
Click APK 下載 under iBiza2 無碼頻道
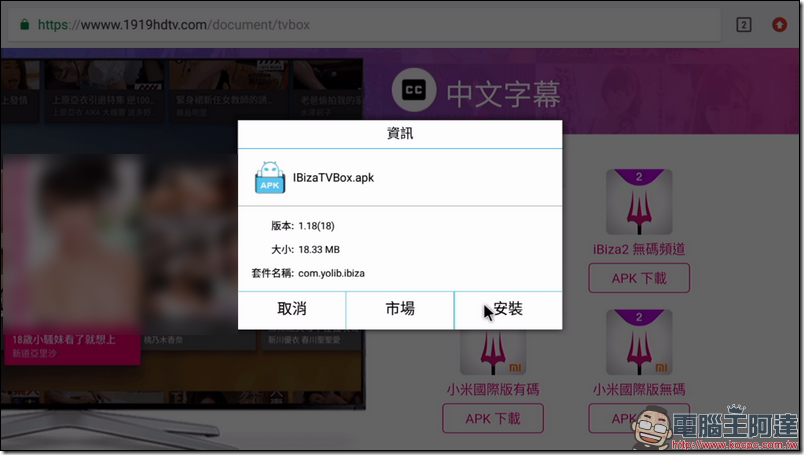point(638,279)
